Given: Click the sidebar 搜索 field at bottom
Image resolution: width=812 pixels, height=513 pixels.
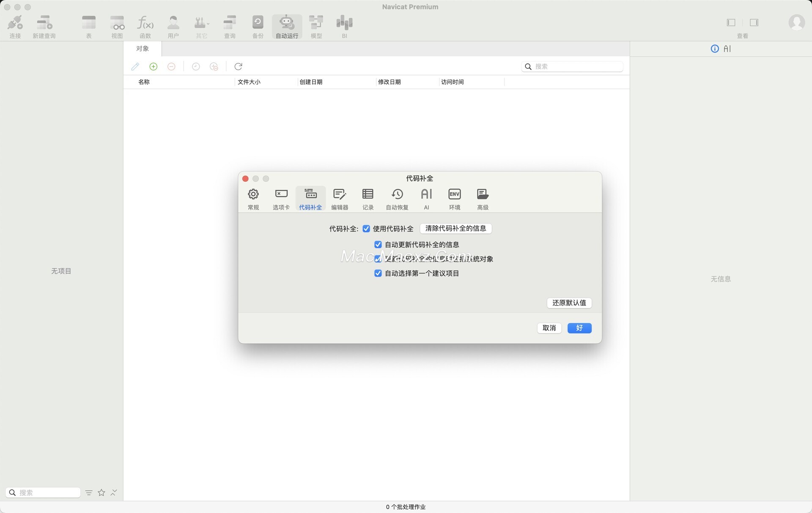Looking at the screenshot, I should click(x=43, y=493).
